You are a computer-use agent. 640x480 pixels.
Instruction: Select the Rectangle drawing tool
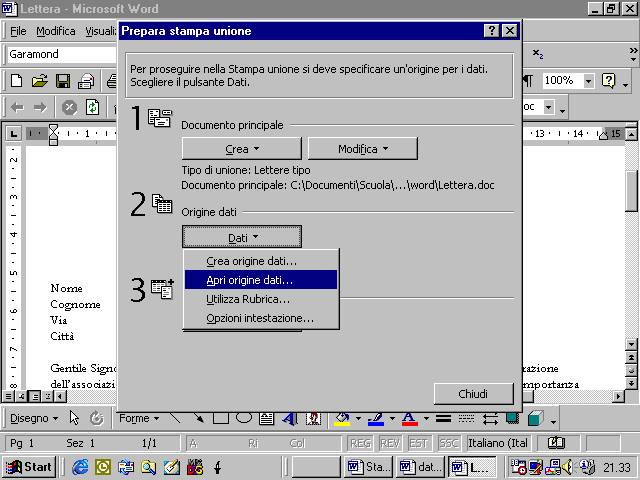pos(221,418)
